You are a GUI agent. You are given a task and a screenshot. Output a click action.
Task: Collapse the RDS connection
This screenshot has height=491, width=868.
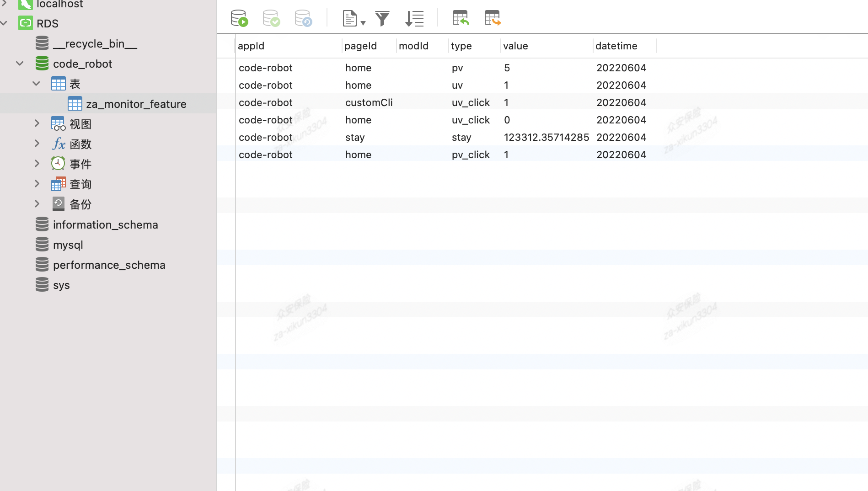[x=4, y=23]
